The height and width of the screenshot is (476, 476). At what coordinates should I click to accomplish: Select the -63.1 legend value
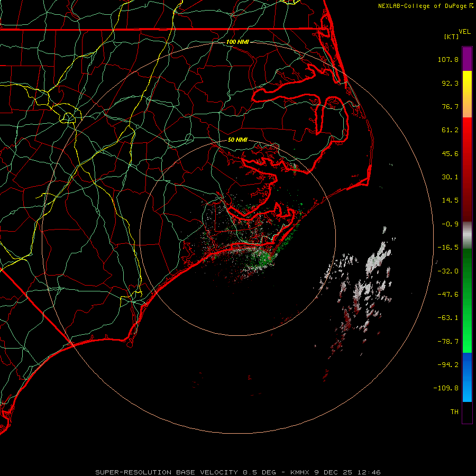click(448, 318)
